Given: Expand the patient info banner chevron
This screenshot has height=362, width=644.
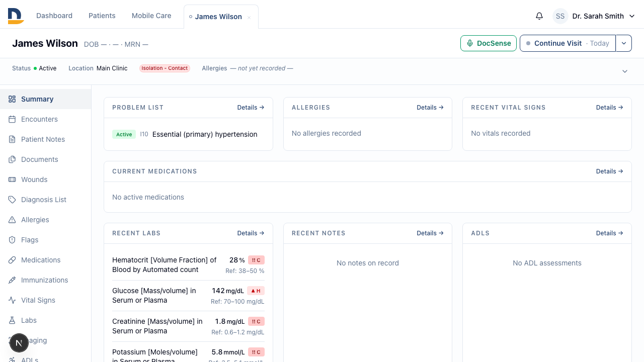Looking at the screenshot, I should (625, 71).
